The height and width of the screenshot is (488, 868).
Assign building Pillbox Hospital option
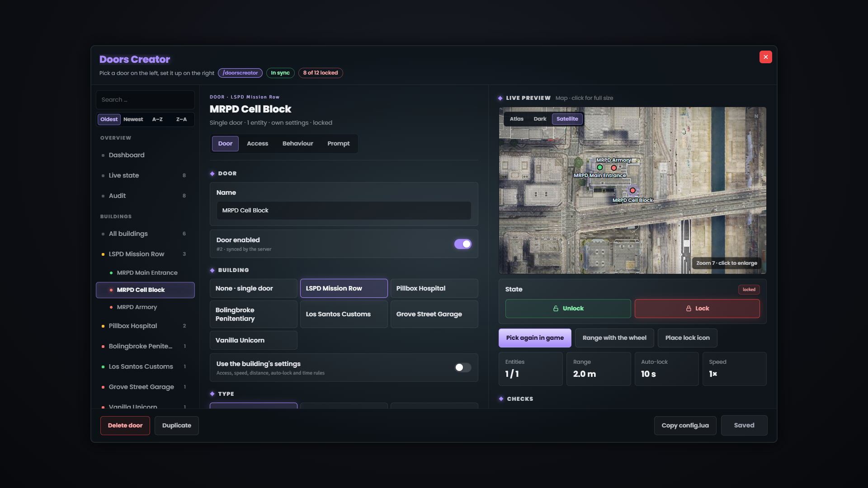[434, 288]
